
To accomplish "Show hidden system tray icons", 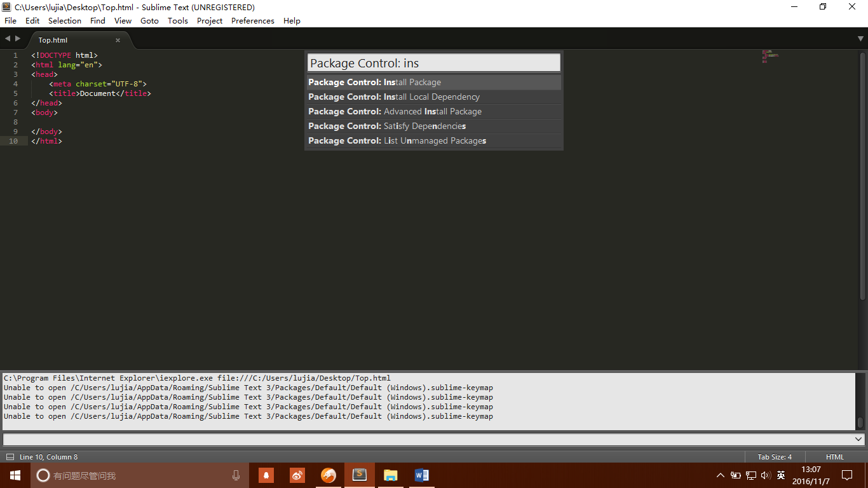I will (720, 475).
